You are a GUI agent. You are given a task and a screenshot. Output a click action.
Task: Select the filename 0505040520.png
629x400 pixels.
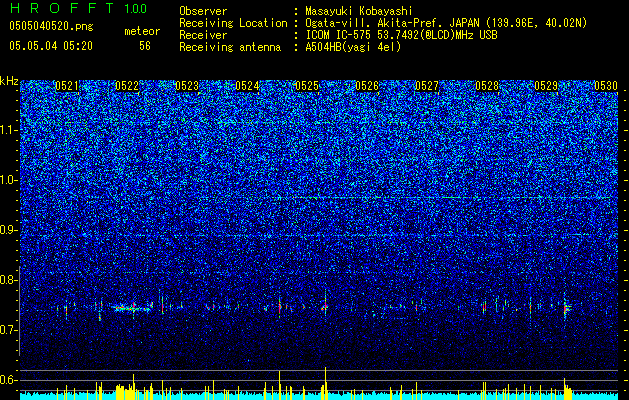coord(51,26)
